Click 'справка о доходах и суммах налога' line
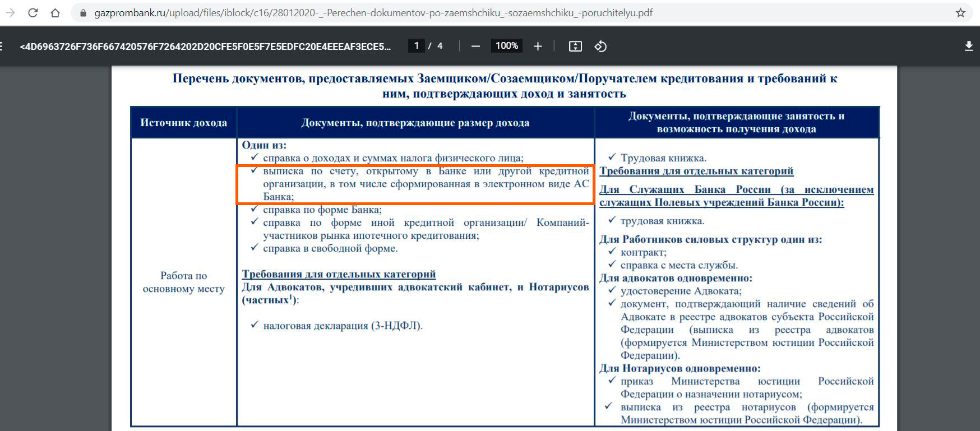Image resolution: width=980 pixels, height=431 pixels. coord(393,158)
